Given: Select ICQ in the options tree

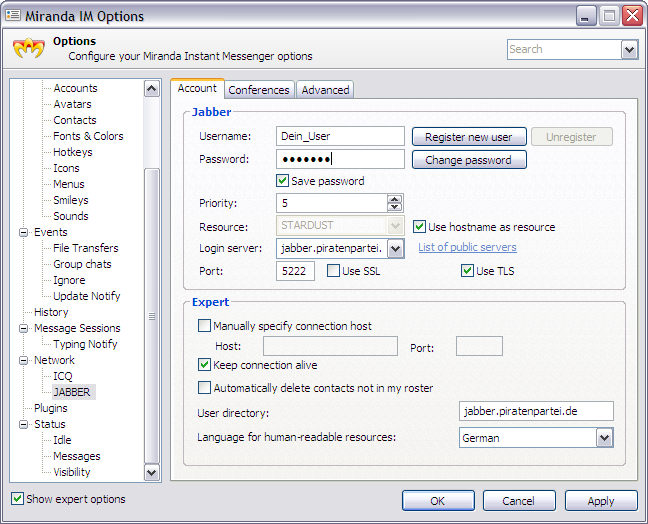Looking at the screenshot, I should [x=63, y=376].
